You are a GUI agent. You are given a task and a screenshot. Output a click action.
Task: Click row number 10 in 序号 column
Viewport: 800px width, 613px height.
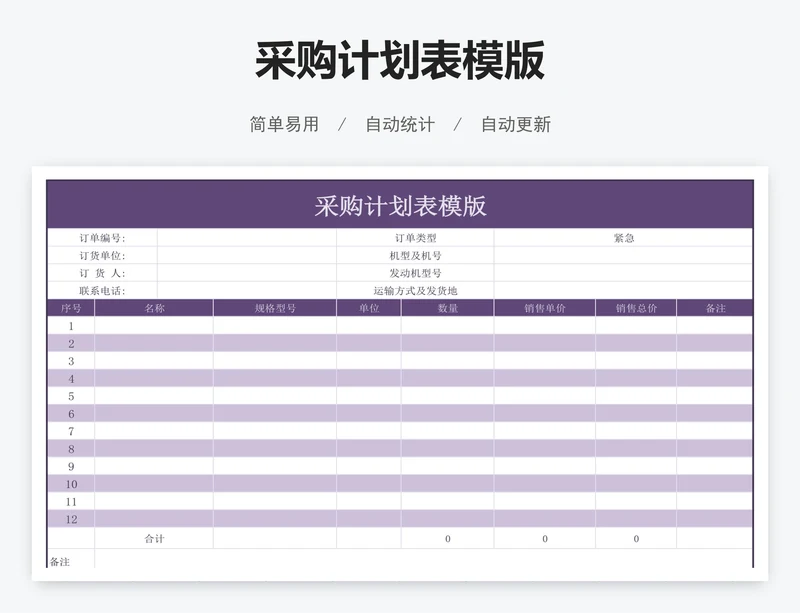click(x=71, y=484)
